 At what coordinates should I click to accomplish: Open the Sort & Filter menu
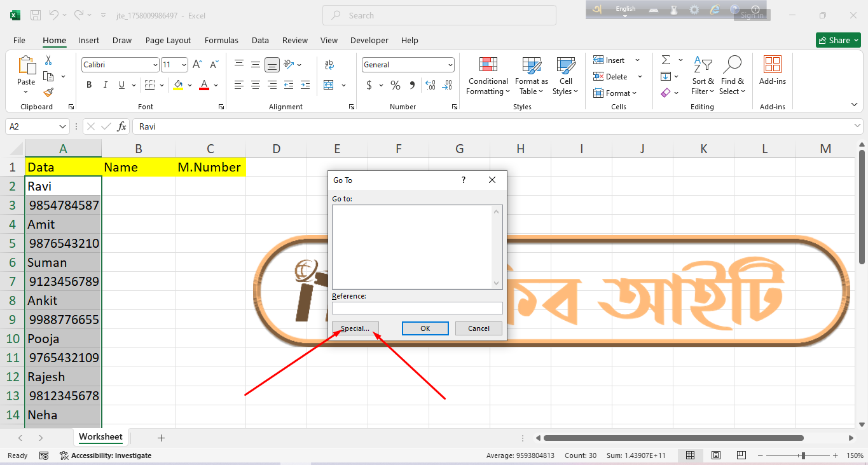coord(703,76)
